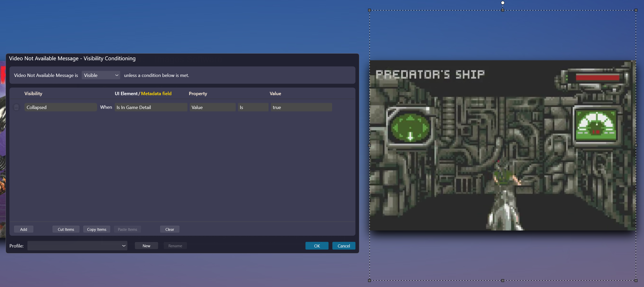Open the Is In Game Detail element dropdown
This screenshot has width=644, height=287.
[x=151, y=107]
